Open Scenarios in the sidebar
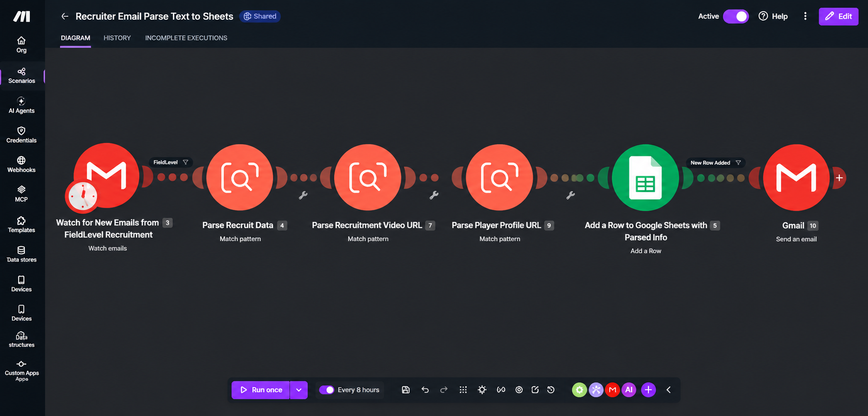Screen dimensions: 868x416 22,76
